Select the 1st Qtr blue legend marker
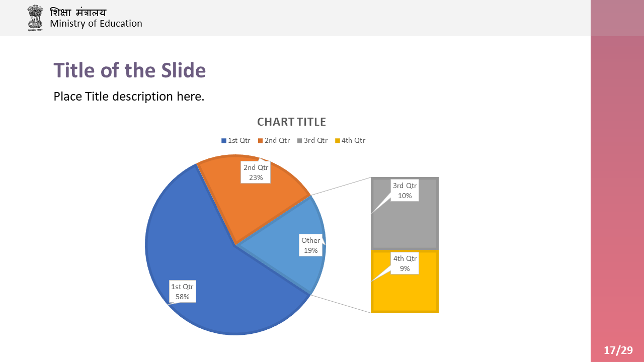The width and height of the screenshot is (644, 362). tap(224, 141)
